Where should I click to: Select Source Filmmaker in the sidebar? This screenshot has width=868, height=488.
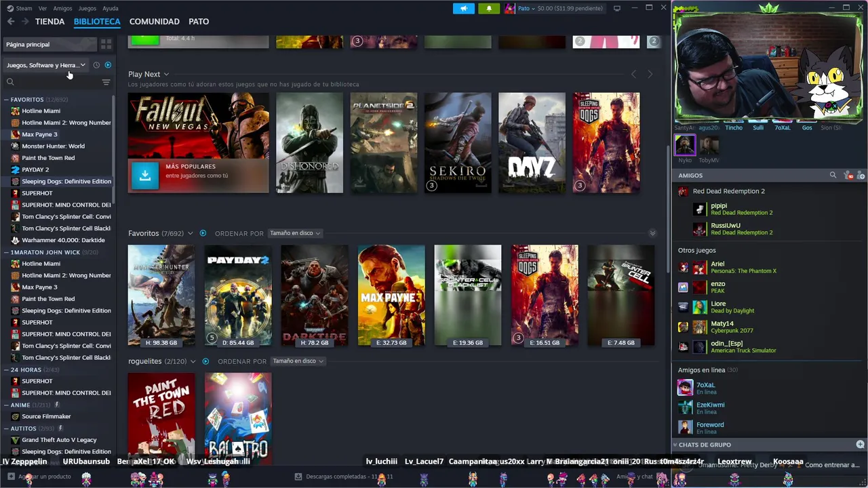46,417
